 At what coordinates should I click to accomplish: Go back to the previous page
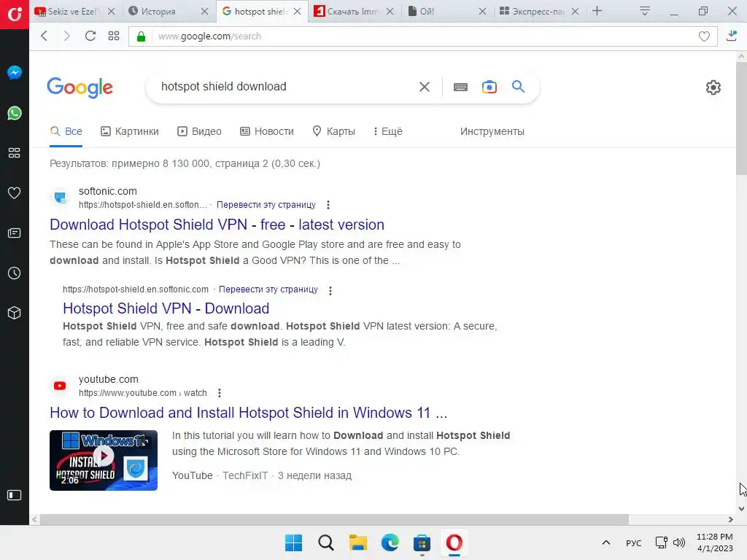coord(44,36)
